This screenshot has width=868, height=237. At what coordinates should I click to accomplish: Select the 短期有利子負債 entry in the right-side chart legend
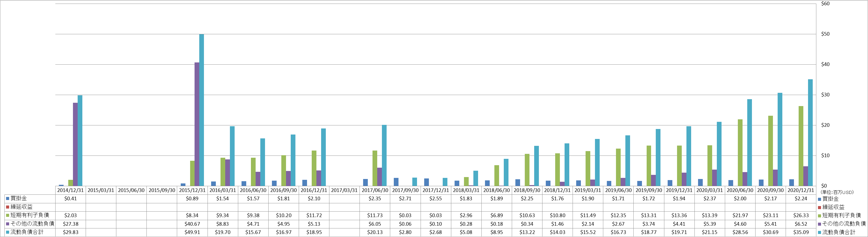click(x=839, y=215)
